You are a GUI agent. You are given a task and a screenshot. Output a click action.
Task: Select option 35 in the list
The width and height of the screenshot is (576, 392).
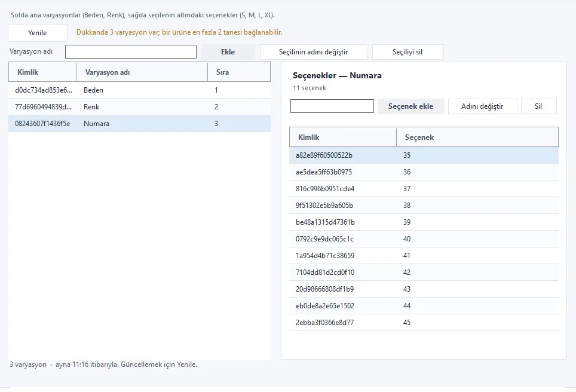[x=424, y=155]
